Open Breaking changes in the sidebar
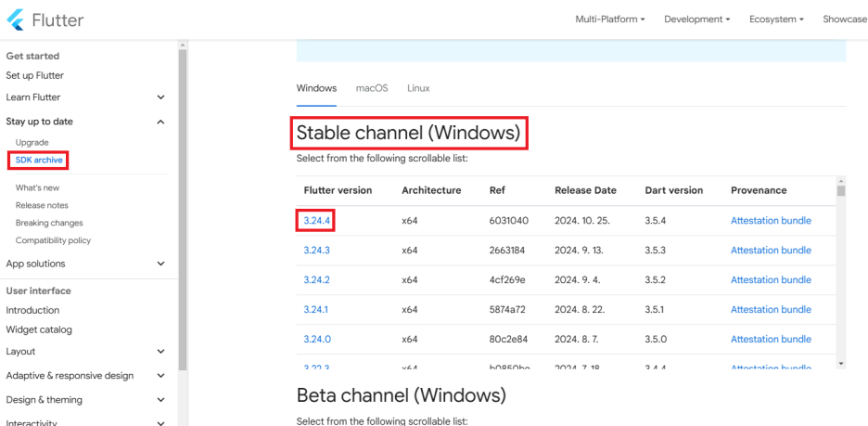Viewport: 868px width, 426px height. [x=49, y=223]
